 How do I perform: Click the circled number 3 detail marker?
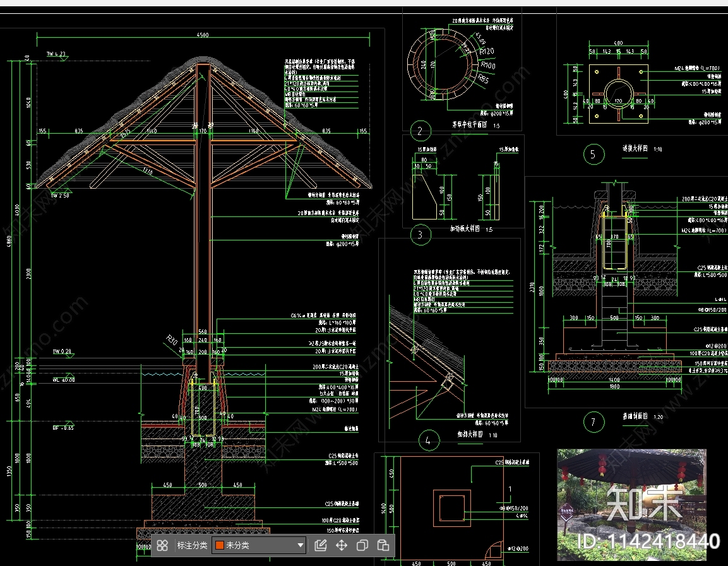pyautogui.click(x=420, y=235)
